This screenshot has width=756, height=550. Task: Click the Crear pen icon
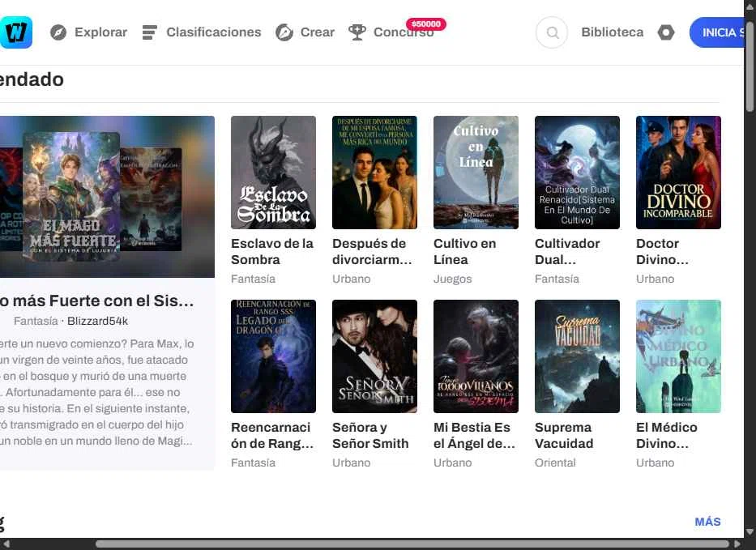point(284,32)
